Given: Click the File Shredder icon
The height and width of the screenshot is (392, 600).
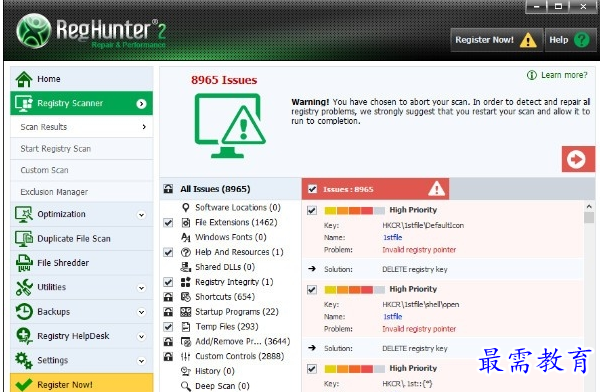Looking at the screenshot, I should [24, 263].
